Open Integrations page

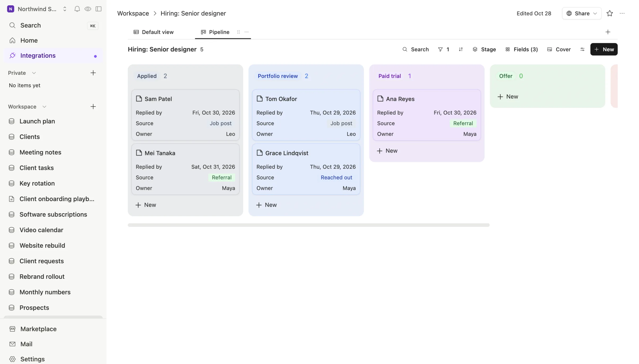point(53,56)
